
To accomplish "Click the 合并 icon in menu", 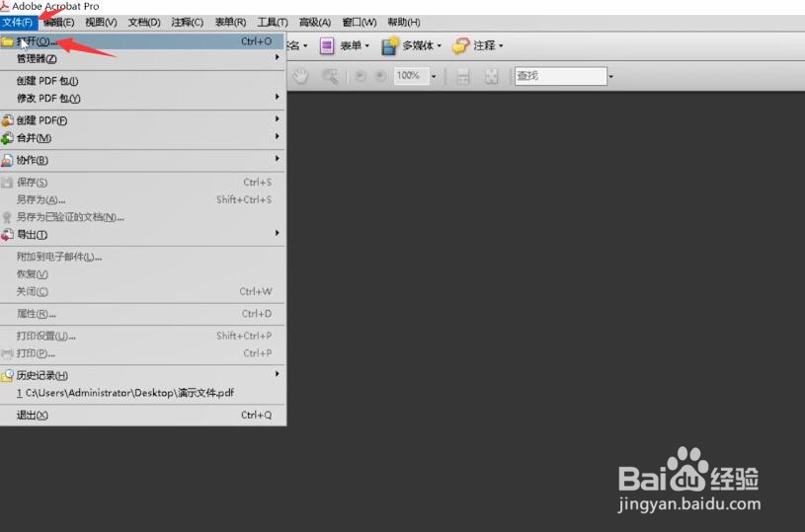I will coord(7,138).
